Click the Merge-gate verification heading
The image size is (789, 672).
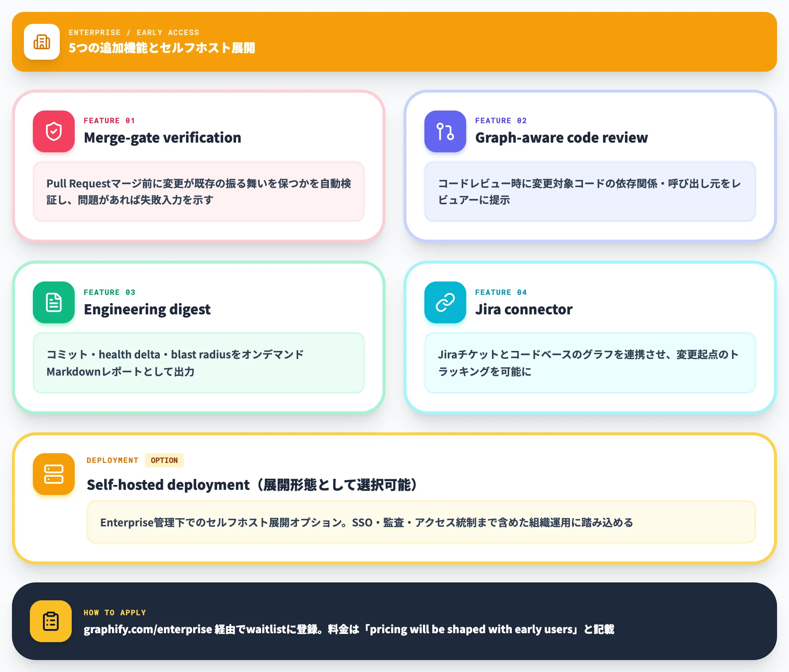tap(163, 138)
